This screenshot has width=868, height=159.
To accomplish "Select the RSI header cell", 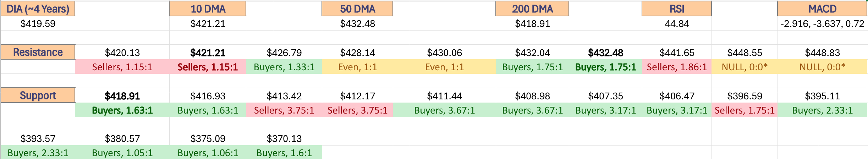I will point(677,9).
